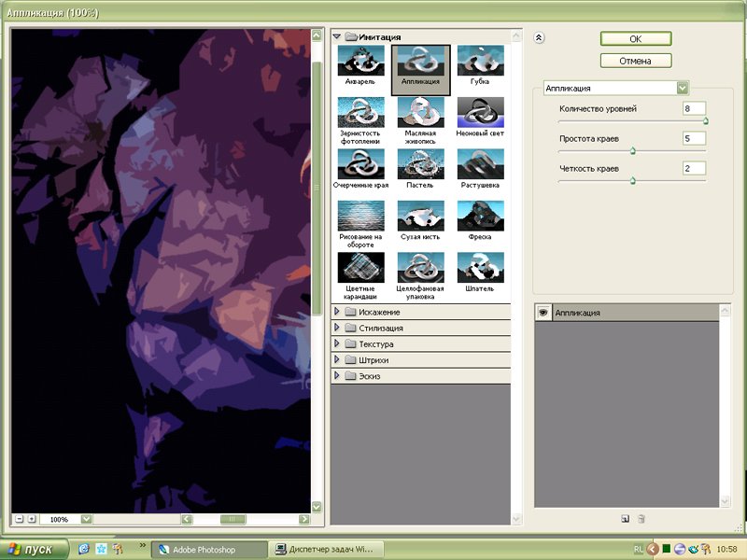Open the Аппликация filter dropdown list

pos(683,88)
